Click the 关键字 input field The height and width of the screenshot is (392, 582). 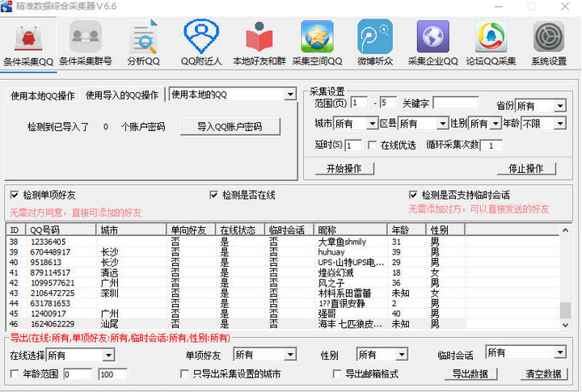456,103
